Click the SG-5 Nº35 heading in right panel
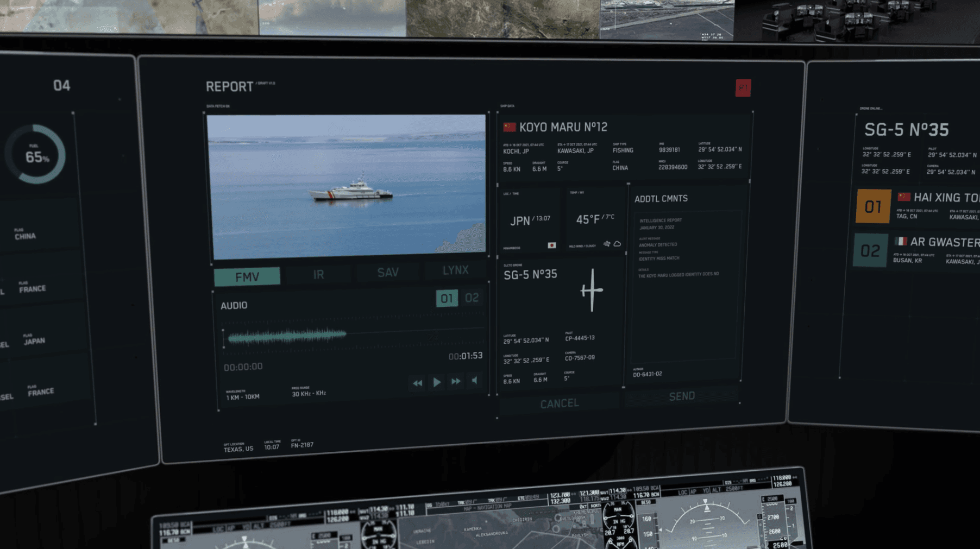Viewport: 980px width, 549px height. coord(906,130)
